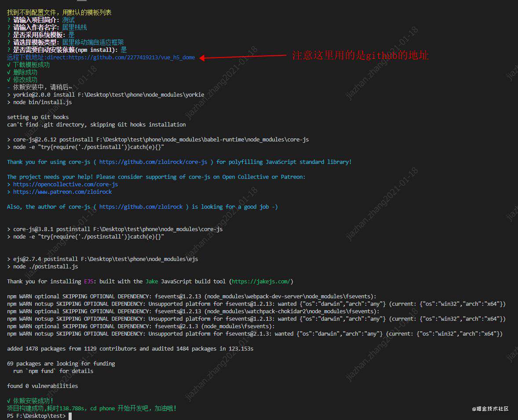This screenshot has width=518, height=420.
Task: Open the vue_h5_dome GitHub download link
Action: [x=131, y=58]
